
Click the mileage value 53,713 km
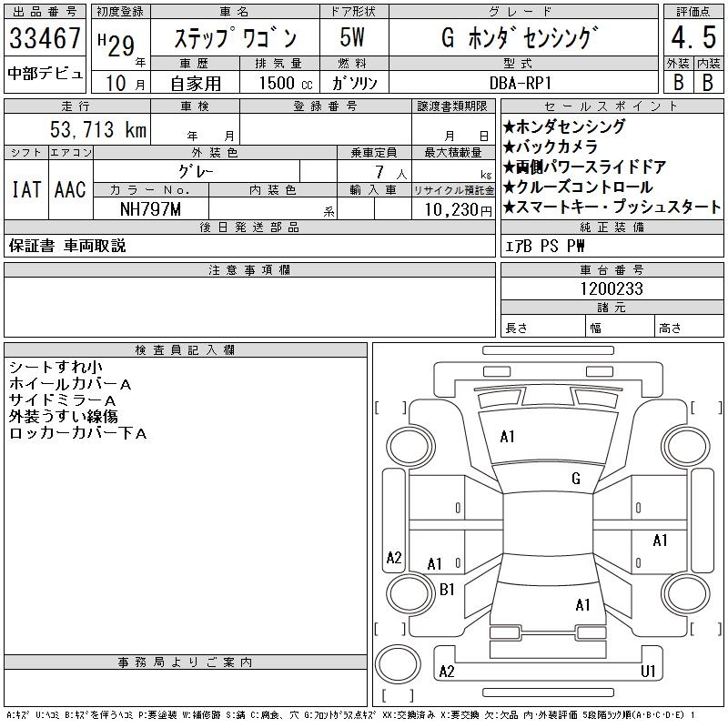coord(94,130)
